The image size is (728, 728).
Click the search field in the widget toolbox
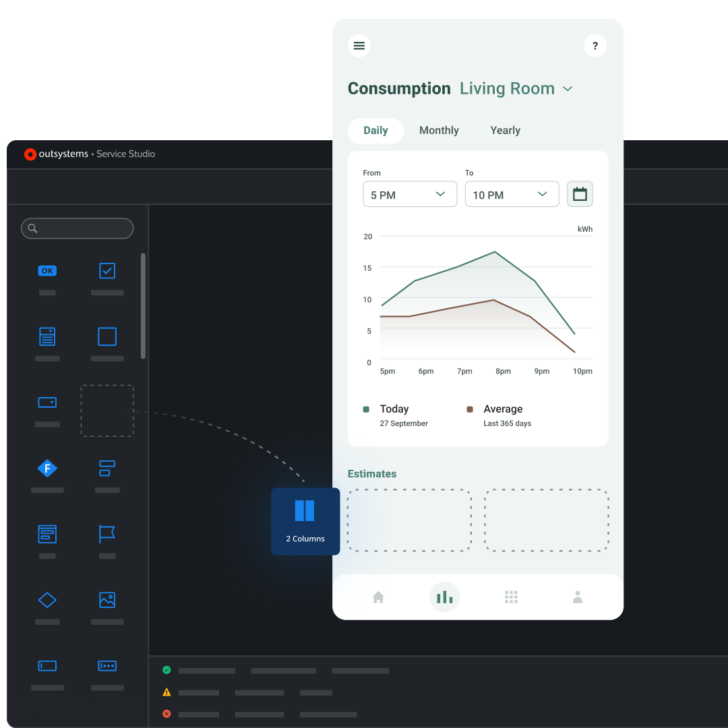(x=77, y=228)
